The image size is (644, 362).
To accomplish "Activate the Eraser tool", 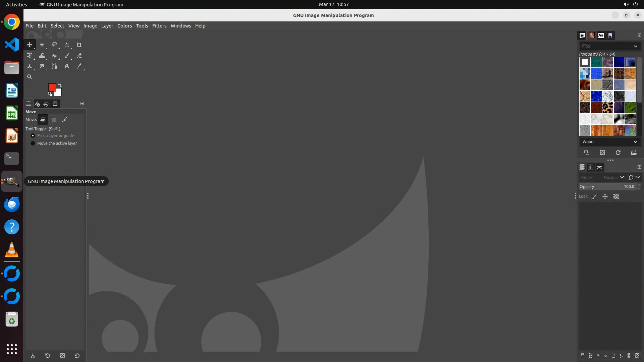I will [79, 56].
